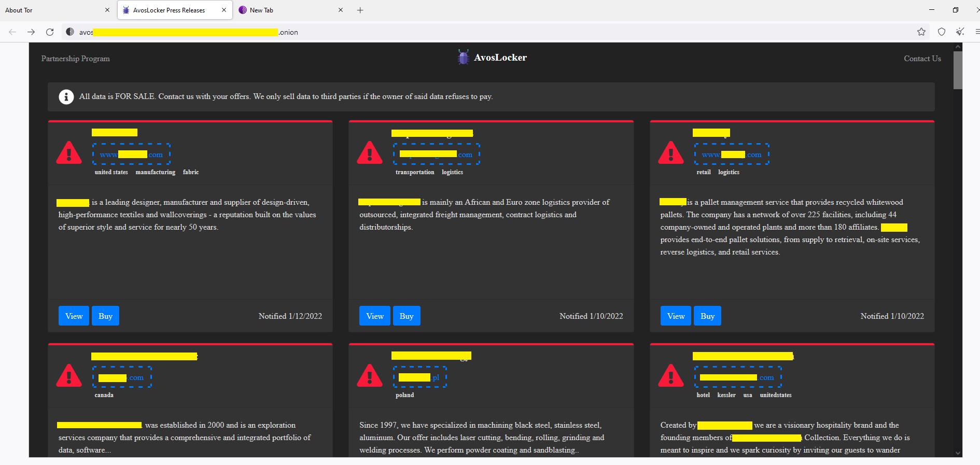Click the address bar URL field
The height and width of the screenshot is (465, 980).
(x=467, y=32)
